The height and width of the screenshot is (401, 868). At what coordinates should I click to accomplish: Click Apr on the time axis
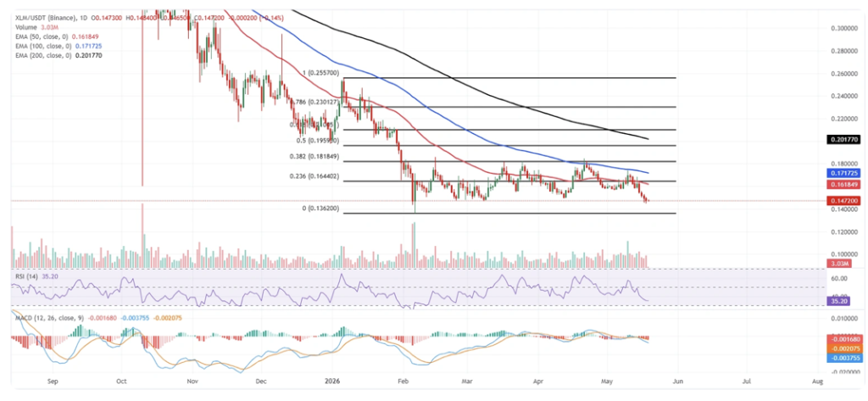pyautogui.click(x=537, y=382)
